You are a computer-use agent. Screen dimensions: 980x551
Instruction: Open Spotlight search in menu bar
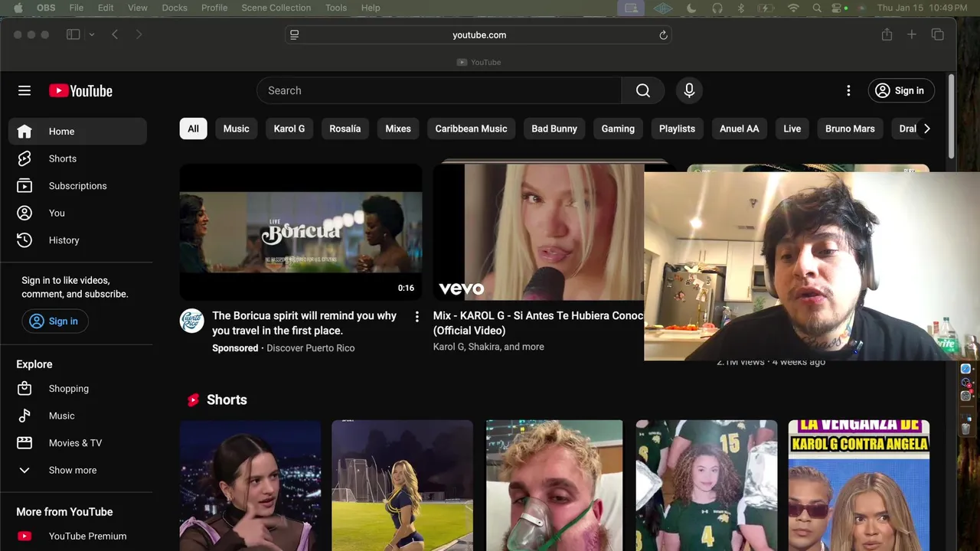(817, 8)
